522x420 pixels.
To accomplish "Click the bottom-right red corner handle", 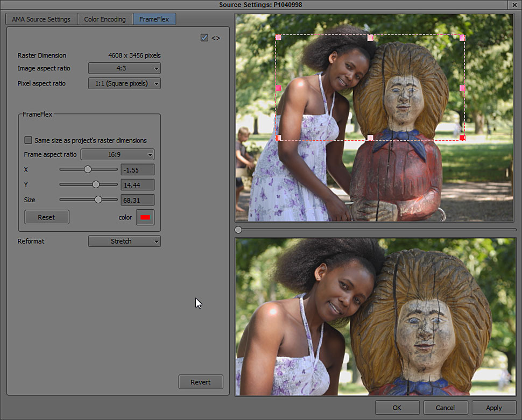I will tap(462, 138).
